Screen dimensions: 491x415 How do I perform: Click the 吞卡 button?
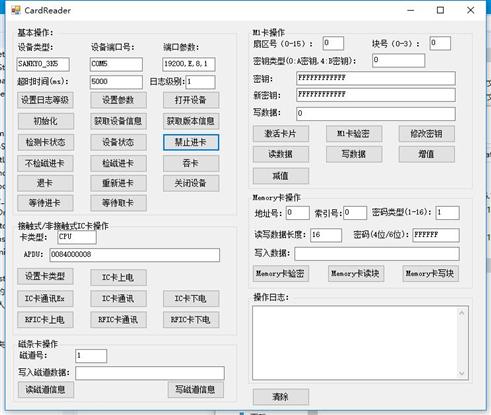tap(191, 163)
